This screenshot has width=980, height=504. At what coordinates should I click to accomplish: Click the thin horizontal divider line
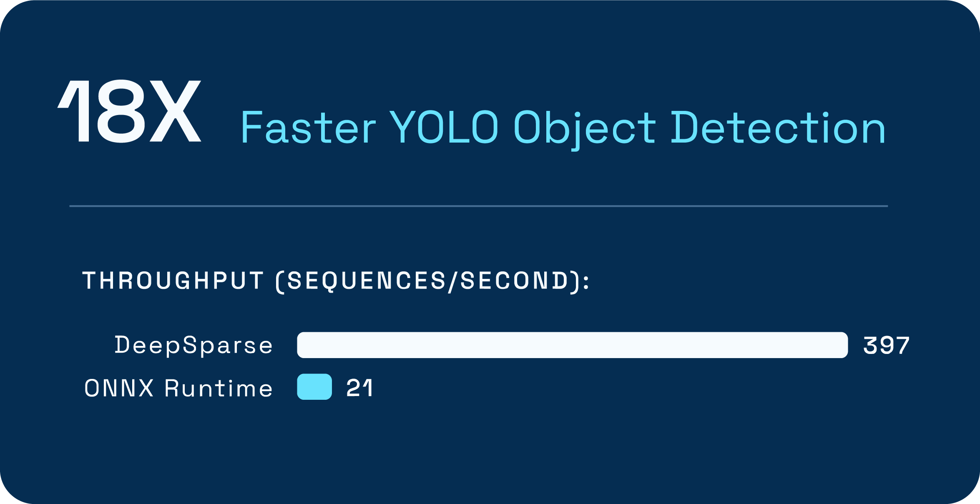478,206
